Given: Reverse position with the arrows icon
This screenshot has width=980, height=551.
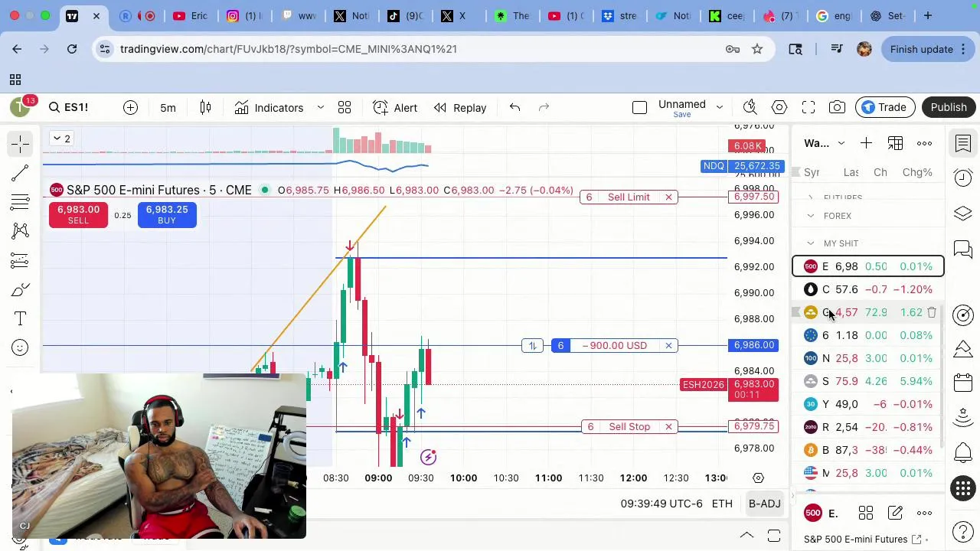Looking at the screenshot, I should (532, 346).
